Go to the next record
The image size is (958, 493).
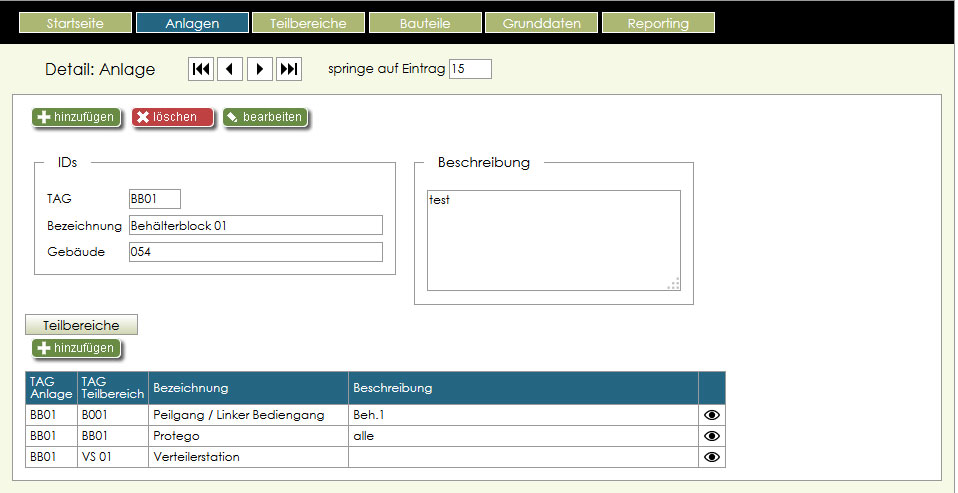(259, 69)
